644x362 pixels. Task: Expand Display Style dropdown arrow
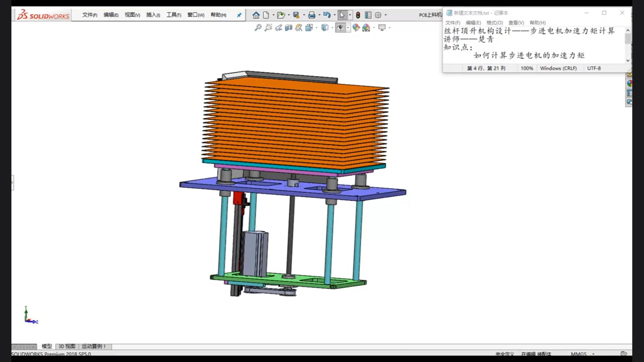point(332,28)
